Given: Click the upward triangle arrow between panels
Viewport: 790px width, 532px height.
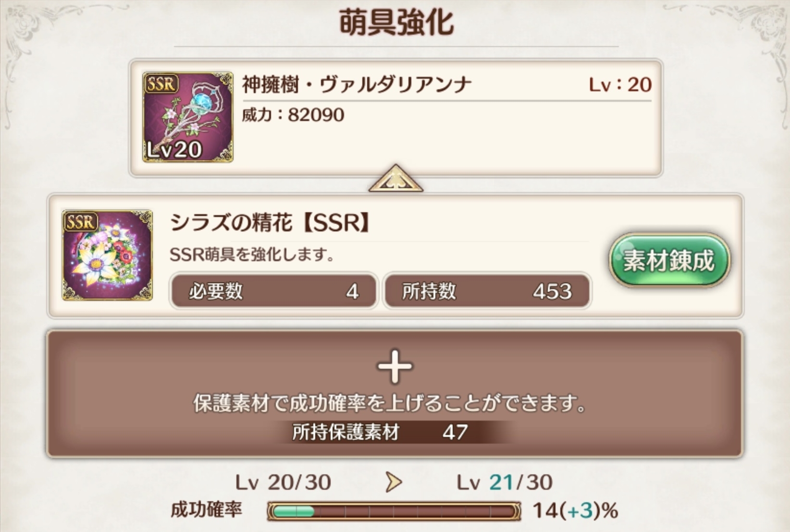Looking at the screenshot, I should [x=395, y=178].
